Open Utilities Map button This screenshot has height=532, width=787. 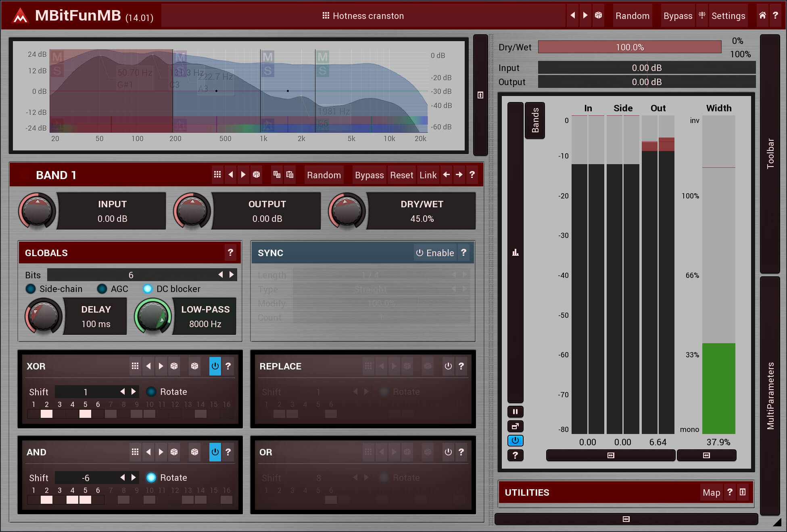click(711, 492)
